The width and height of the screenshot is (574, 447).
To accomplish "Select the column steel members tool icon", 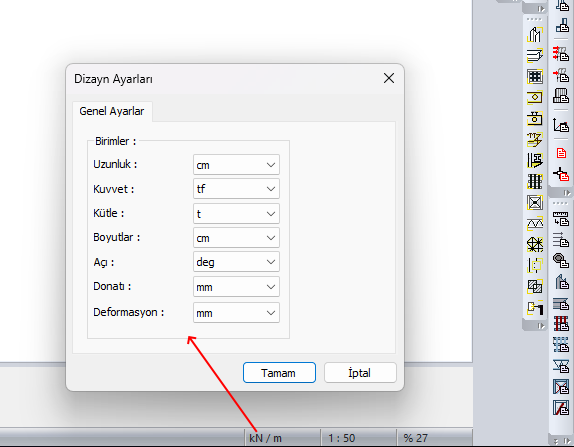I will point(534,35).
